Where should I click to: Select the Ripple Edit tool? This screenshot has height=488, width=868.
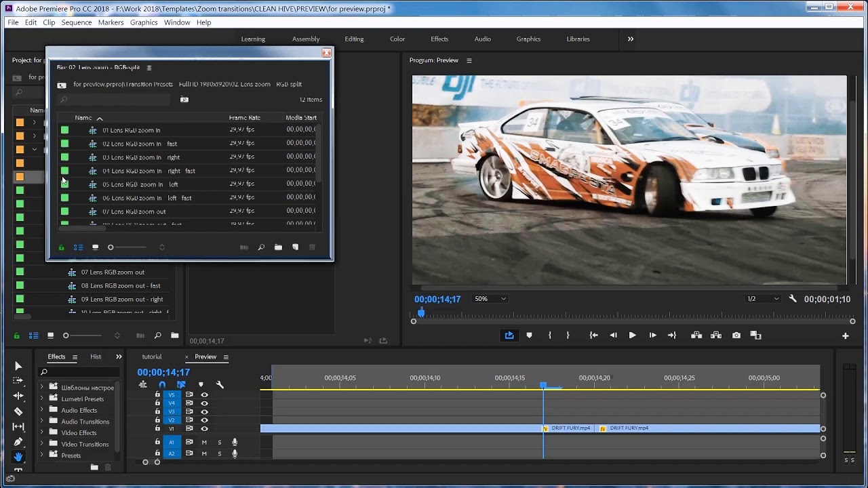18,396
